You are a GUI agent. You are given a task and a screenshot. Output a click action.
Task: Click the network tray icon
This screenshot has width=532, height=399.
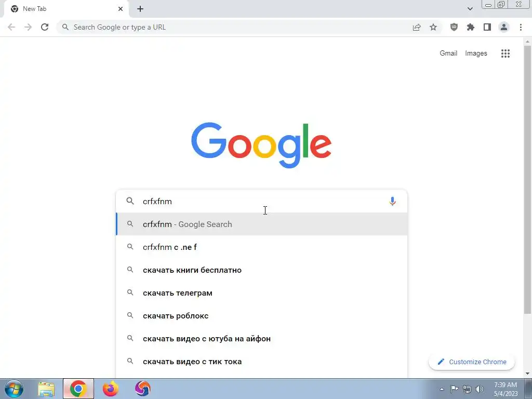(x=467, y=389)
